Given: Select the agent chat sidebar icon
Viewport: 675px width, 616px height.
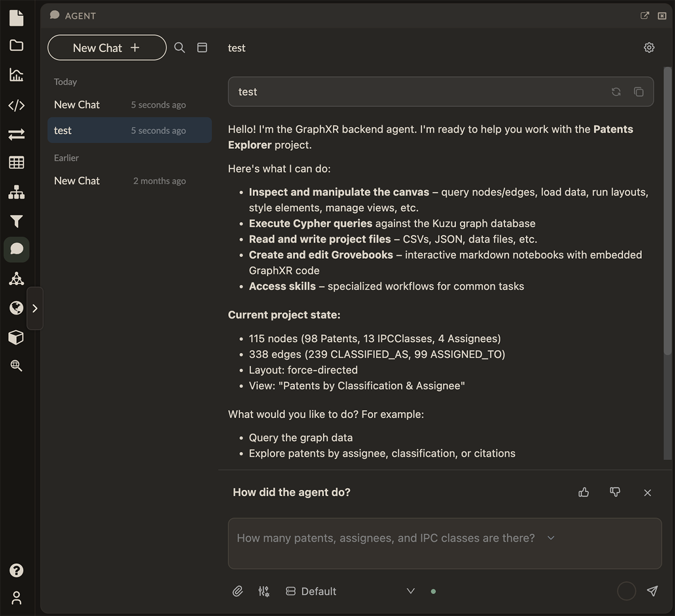Looking at the screenshot, I should 16,249.
